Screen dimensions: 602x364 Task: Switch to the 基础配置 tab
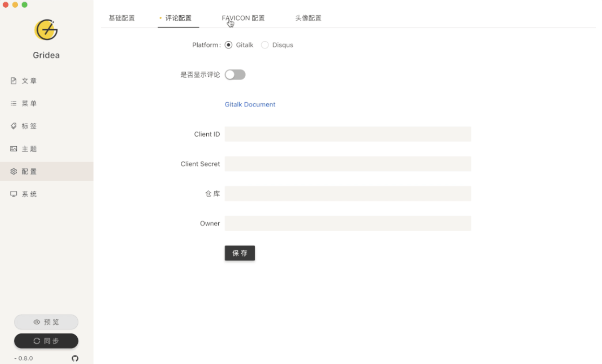pos(121,18)
